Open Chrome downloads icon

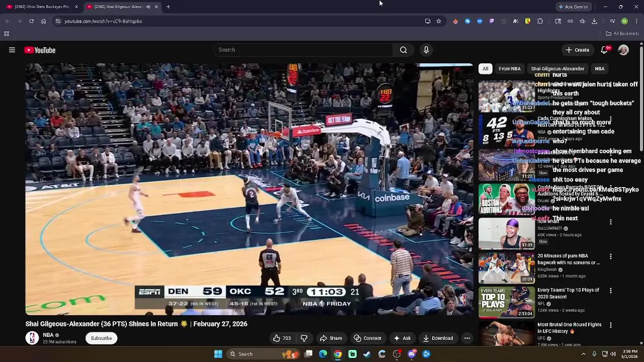click(594, 21)
